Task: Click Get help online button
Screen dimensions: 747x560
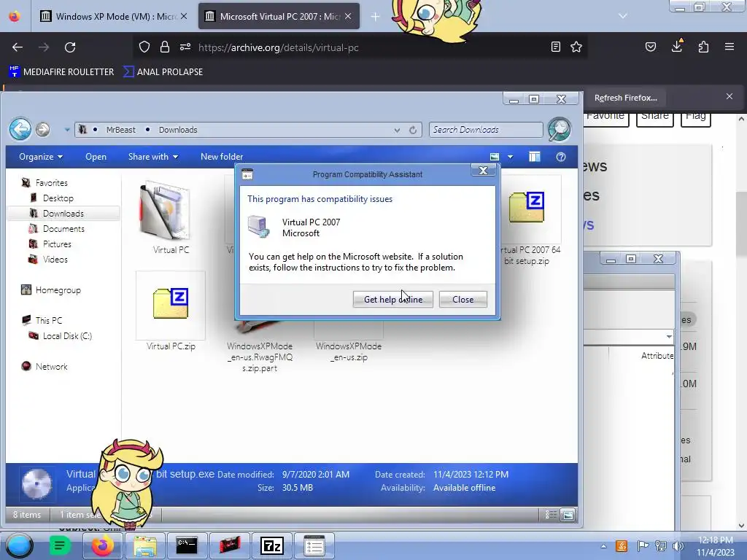Action: click(392, 299)
